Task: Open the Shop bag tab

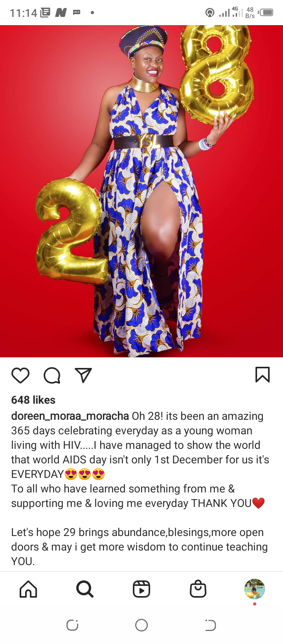Action: click(x=198, y=589)
